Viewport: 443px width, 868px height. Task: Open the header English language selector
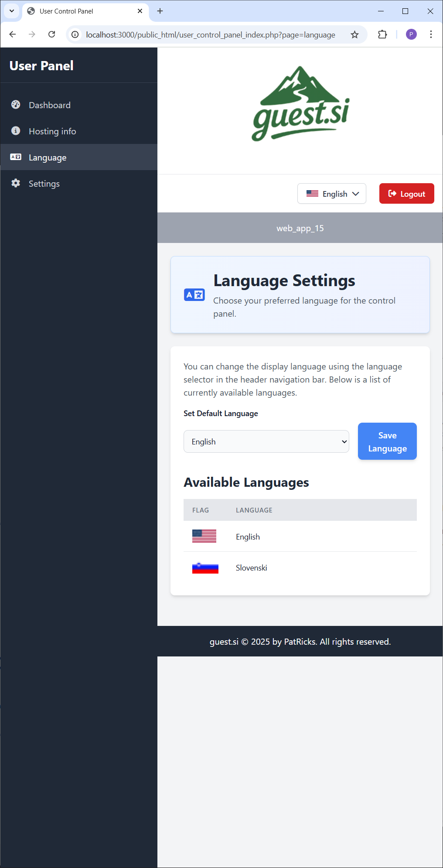332,194
